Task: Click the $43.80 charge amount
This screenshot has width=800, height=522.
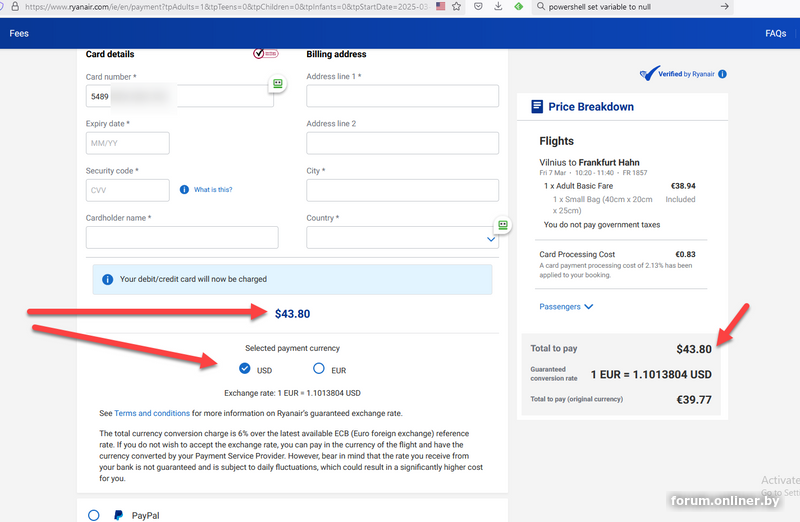Action: [292, 314]
